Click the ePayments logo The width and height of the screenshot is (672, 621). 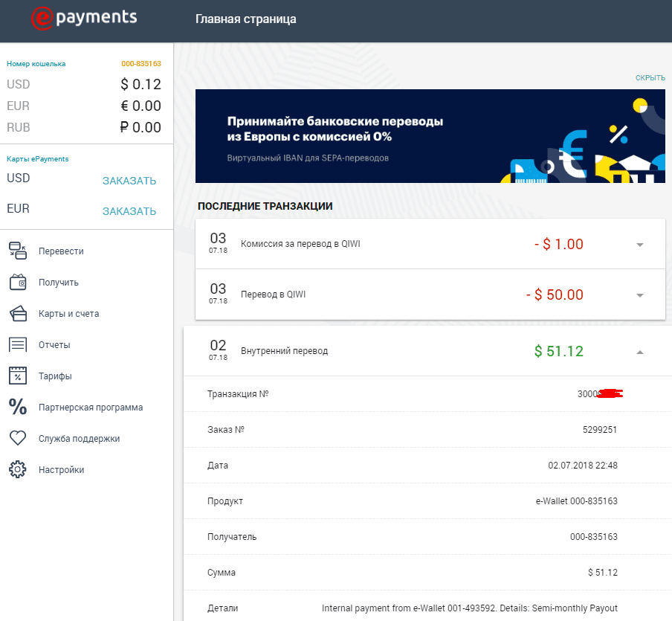coord(83,19)
